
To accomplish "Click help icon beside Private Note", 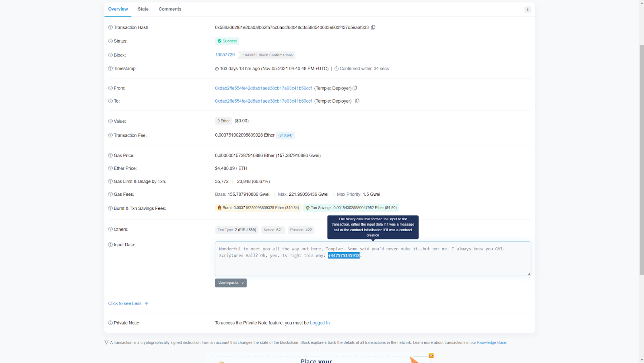I will (110, 323).
